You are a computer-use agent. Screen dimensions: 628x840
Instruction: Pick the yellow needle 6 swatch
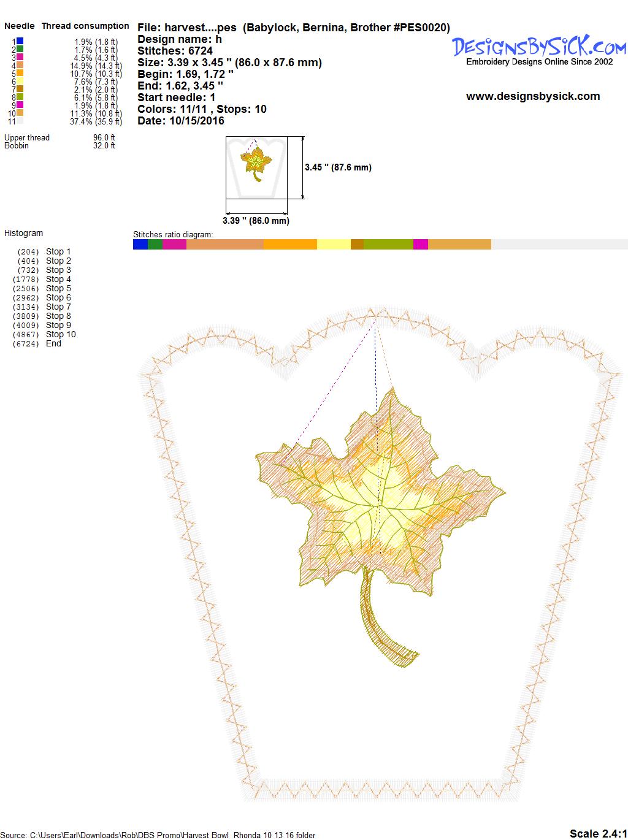(20, 81)
